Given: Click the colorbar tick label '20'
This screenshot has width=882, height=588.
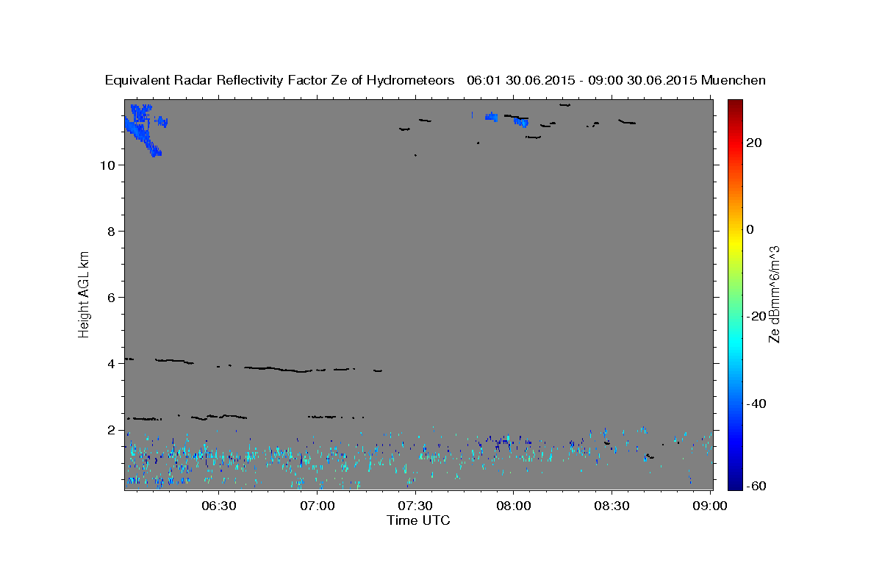Looking at the screenshot, I should 753,143.
